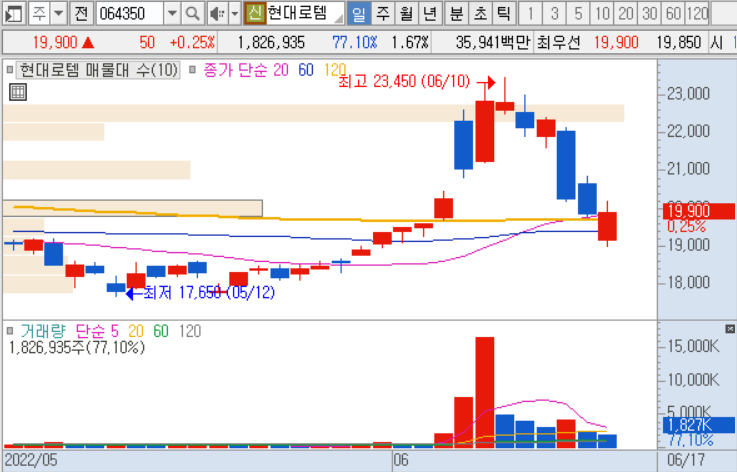Close the volume panel with the x button
Viewport: 737px width, 472px height.
(730, 329)
